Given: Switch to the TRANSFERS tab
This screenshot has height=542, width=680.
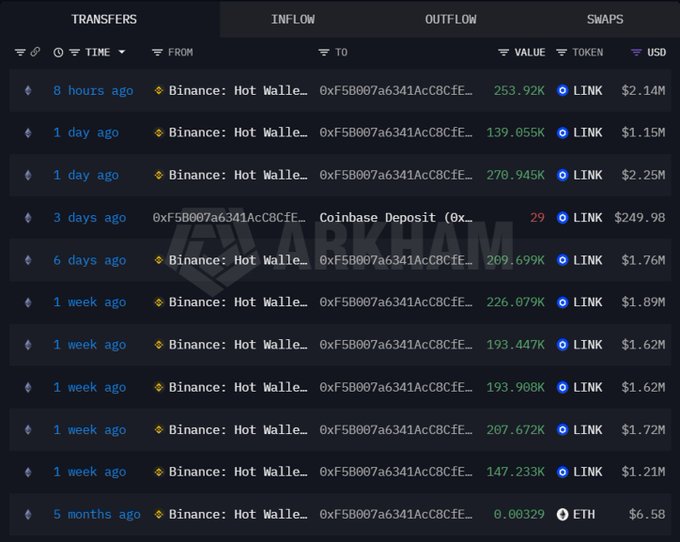Looking at the screenshot, I should click(104, 20).
